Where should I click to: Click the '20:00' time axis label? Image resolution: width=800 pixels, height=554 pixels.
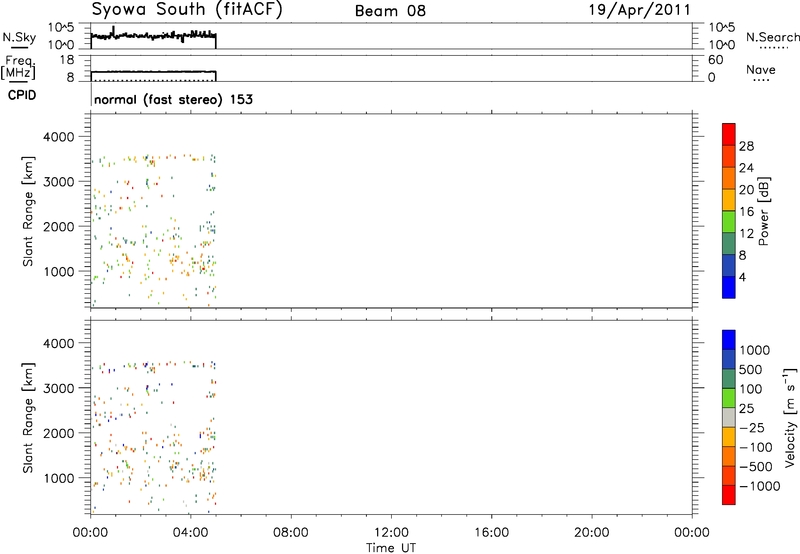[x=591, y=533]
